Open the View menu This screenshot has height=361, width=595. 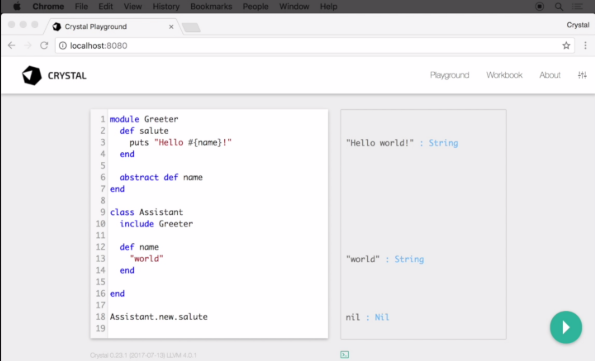tap(133, 6)
